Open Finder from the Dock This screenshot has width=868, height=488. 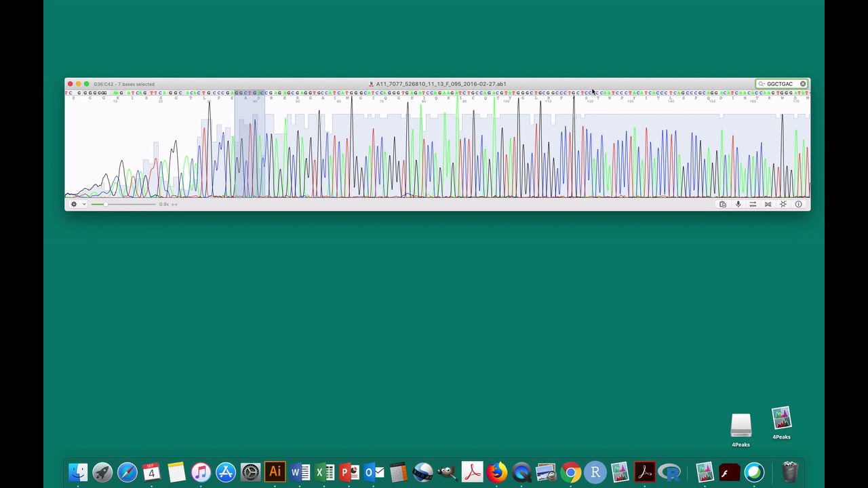(x=78, y=472)
